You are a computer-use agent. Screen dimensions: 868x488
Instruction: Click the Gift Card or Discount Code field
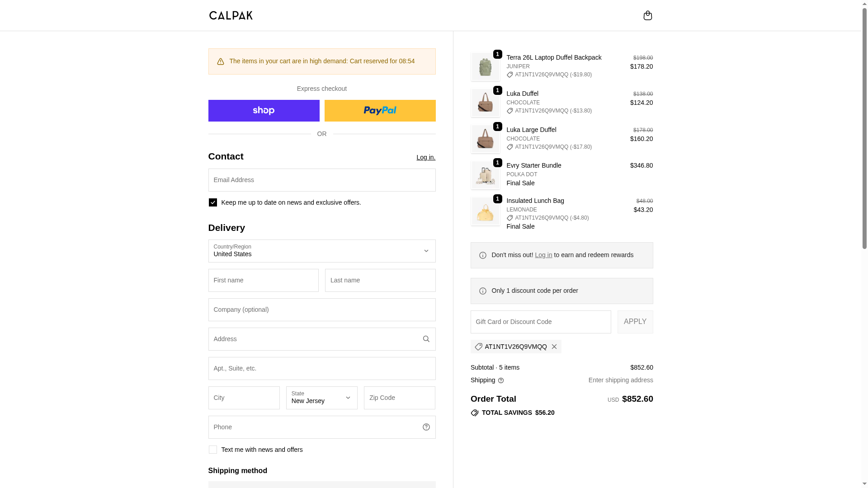[x=540, y=322]
